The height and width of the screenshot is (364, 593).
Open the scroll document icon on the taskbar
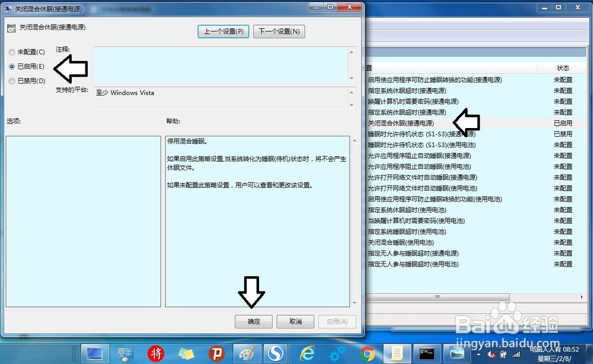coord(396,354)
